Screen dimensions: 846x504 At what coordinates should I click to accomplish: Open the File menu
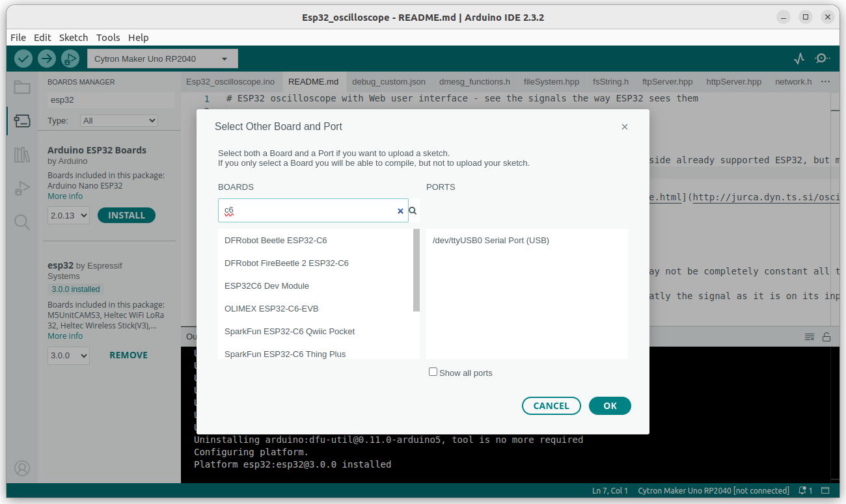tap(18, 37)
